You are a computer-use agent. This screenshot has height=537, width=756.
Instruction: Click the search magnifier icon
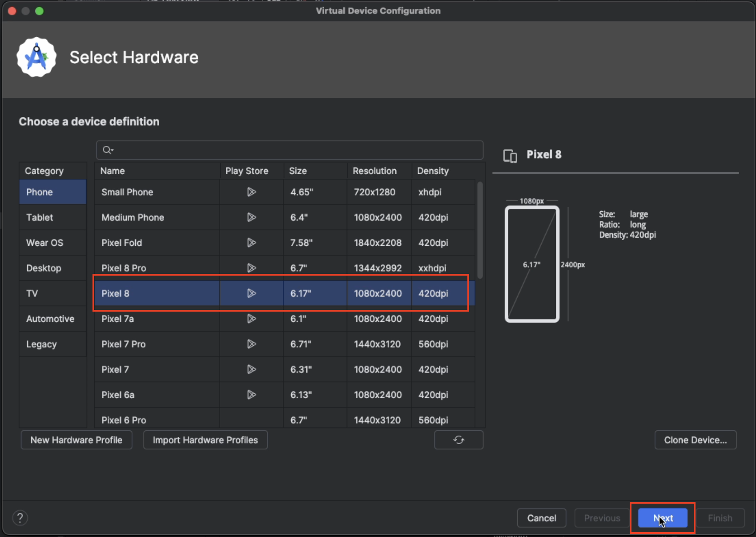[x=108, y=150]
